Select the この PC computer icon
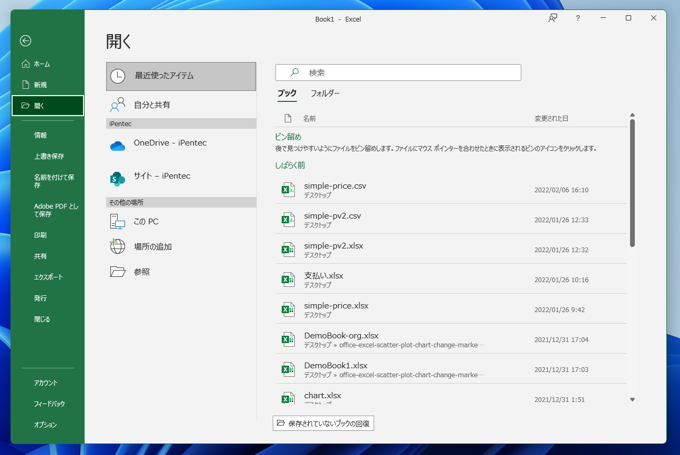The image size is (680, 455). coord(118,222)
